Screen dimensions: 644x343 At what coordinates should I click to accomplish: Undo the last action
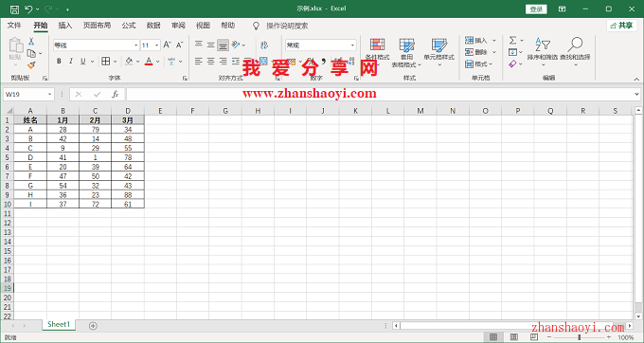click(x=28, y=9)
